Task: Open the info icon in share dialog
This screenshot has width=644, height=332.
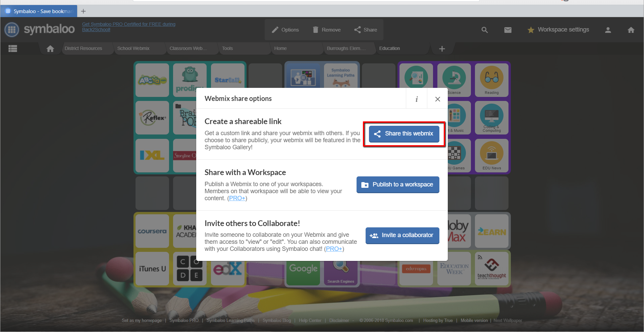Action: click(x=417, y=99)
